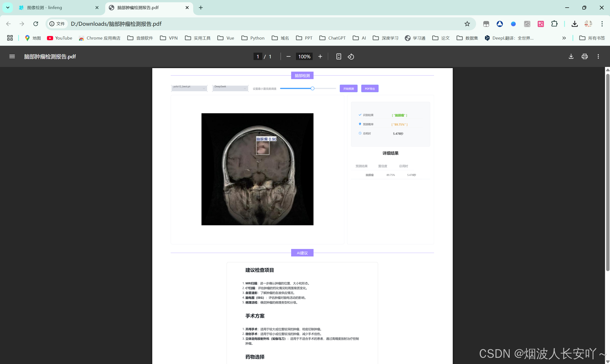Zoom out the PDF with minus icon
This screenshot has height=364, width=610.
[x=289, y=57]
